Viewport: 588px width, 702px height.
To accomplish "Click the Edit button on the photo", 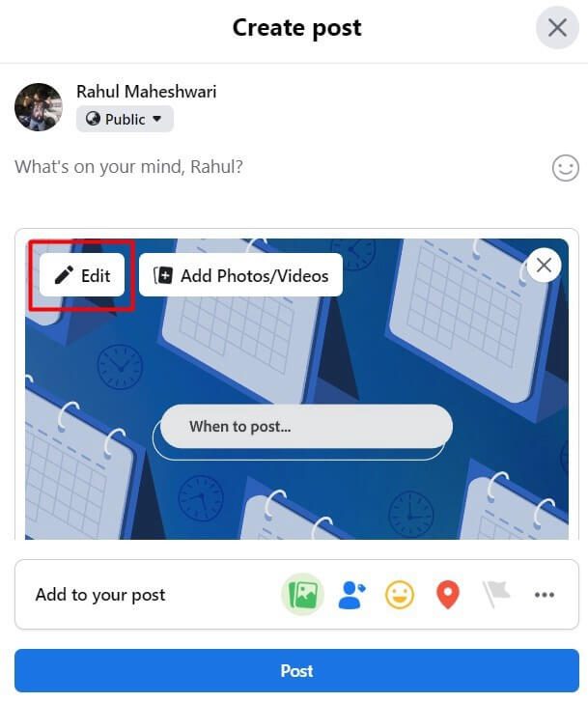I will pos(82,275).
